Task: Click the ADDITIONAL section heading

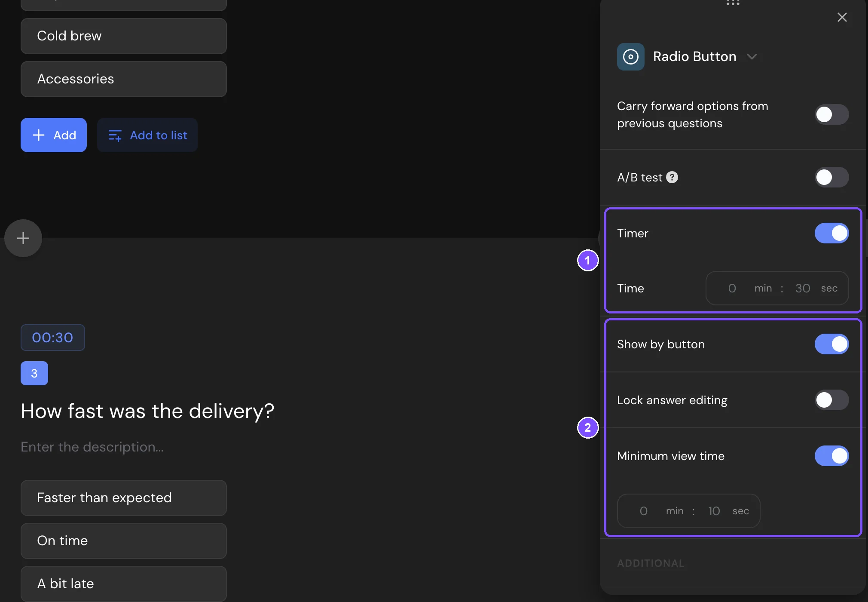Action: tap(651, 563)
